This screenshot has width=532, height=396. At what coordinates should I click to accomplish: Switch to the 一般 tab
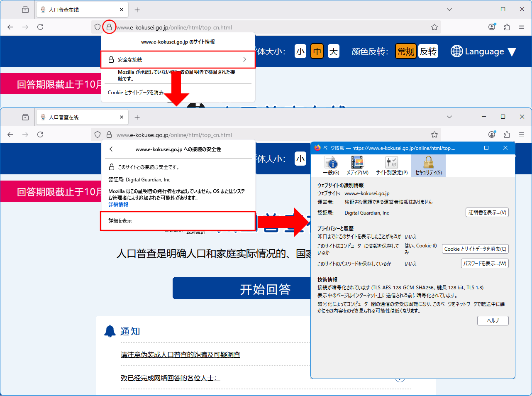pyautogui.click(x=331, y=166)
